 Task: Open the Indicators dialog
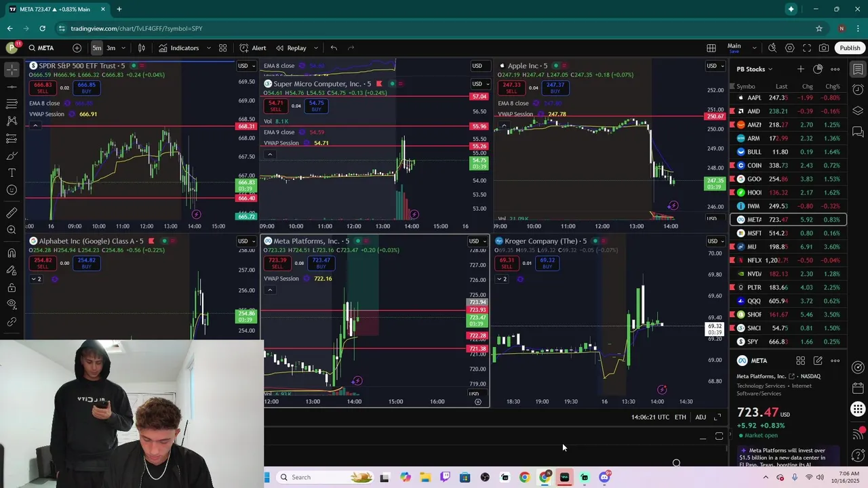coord(179,48)
